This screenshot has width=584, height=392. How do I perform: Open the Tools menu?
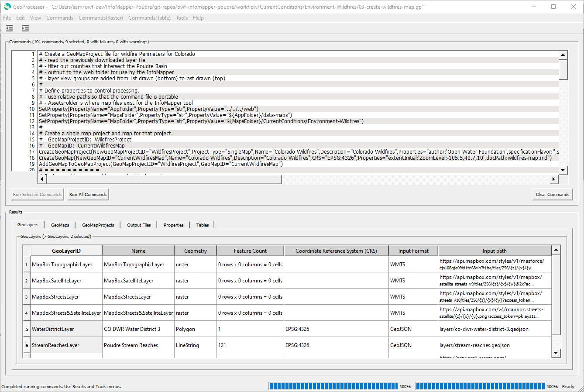182,18
